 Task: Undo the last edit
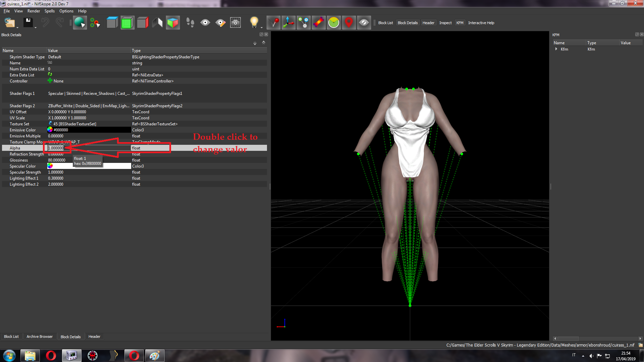[x=45, y=22]
